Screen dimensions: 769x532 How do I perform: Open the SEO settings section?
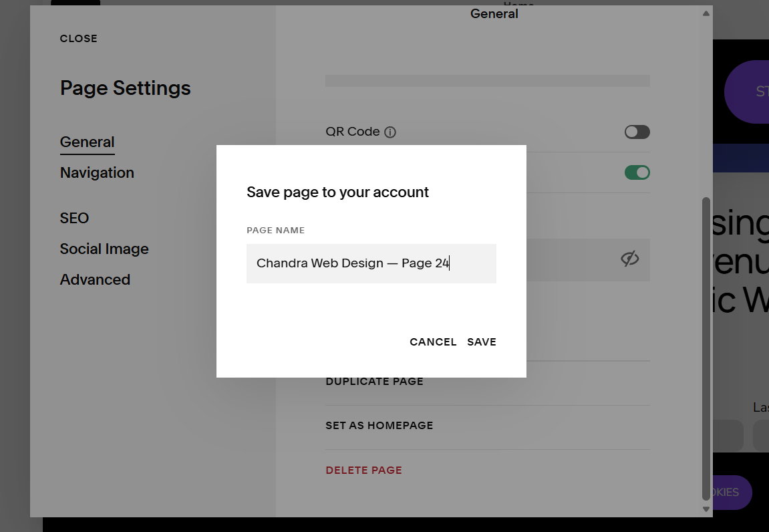[x=74, y=218]
